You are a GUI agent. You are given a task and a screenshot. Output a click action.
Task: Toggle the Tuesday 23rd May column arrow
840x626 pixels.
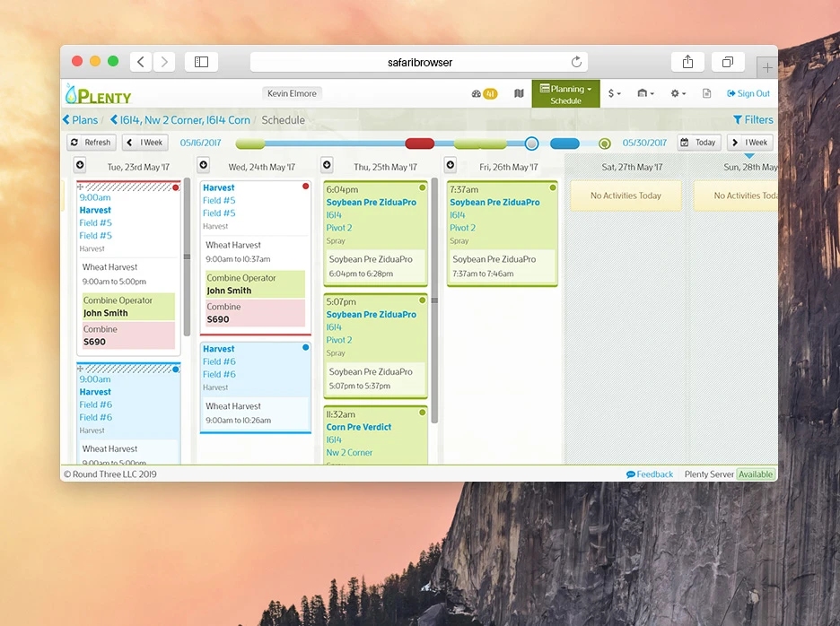pyautogui.click(x=80, y=165)
